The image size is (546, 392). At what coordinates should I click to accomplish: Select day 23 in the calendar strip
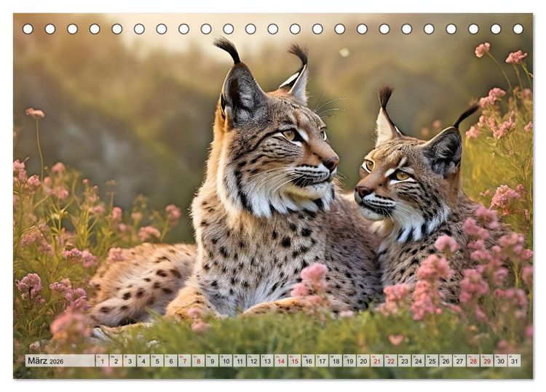point(405,361)
